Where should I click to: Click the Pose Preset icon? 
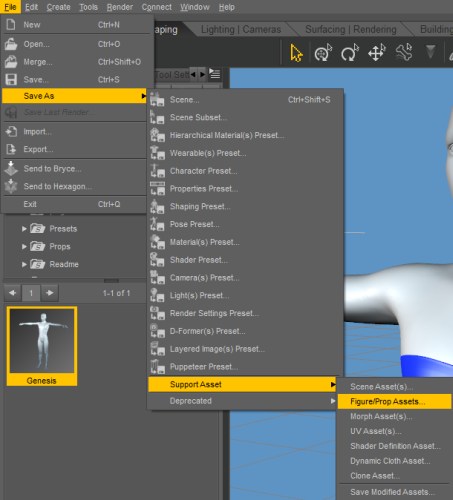click(x=157, y=224)
